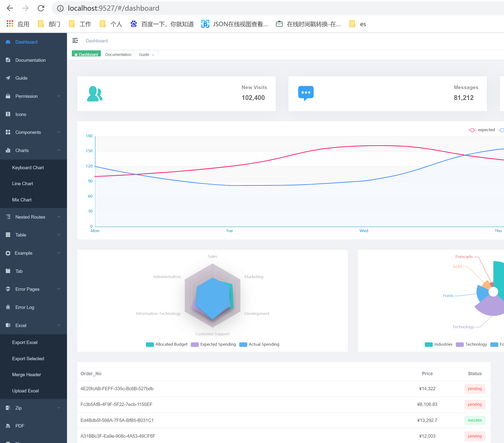Open the JSON viewer bookmark

pos(235,24)
